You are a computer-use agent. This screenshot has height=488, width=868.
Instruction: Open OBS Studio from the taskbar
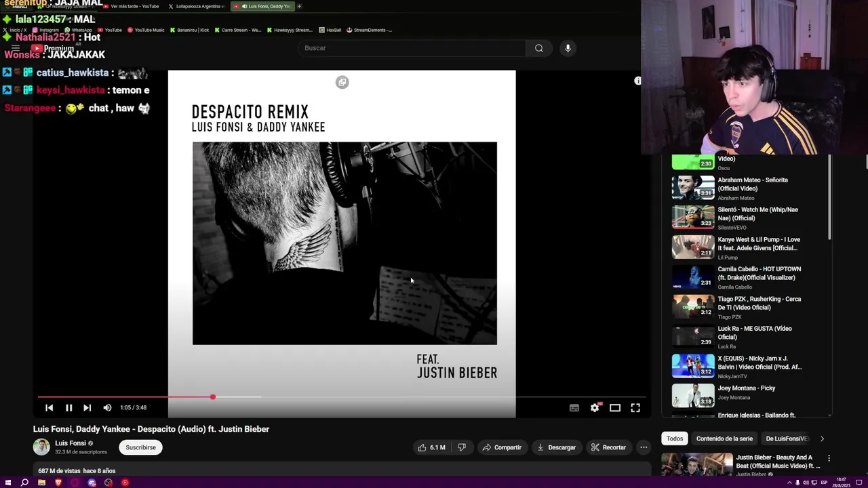click(108, 483)
